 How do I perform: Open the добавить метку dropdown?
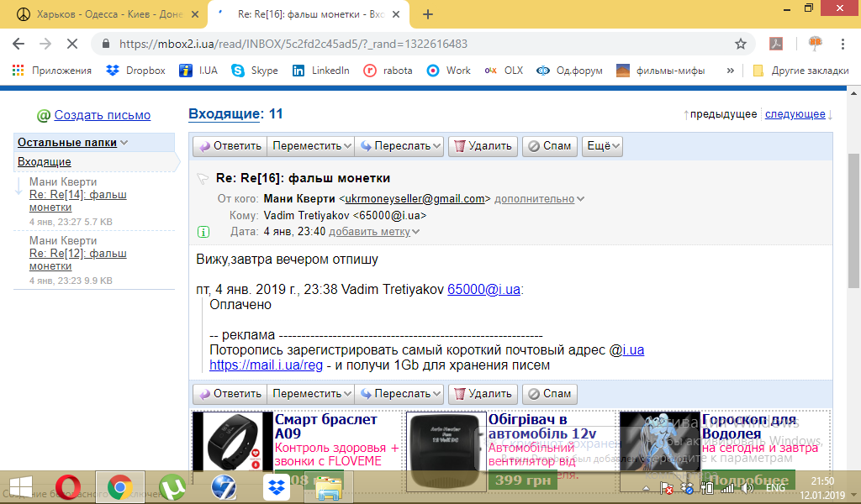[x=374, y=232]
